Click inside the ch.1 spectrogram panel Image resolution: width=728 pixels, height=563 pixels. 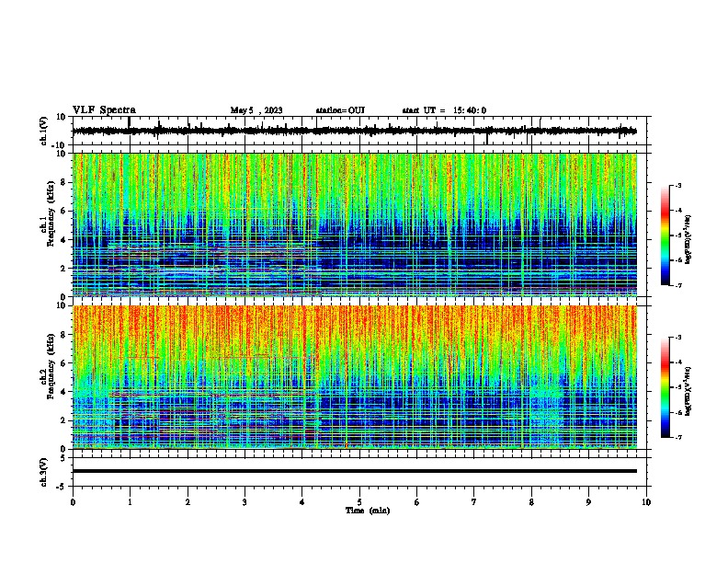click(355, 224)
